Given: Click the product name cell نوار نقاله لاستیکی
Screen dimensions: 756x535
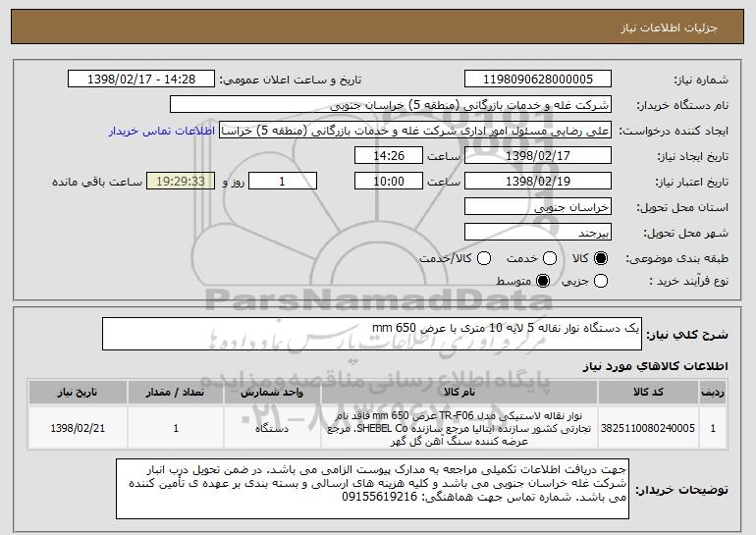Looking at the screenshot, I should pos(459,428).
